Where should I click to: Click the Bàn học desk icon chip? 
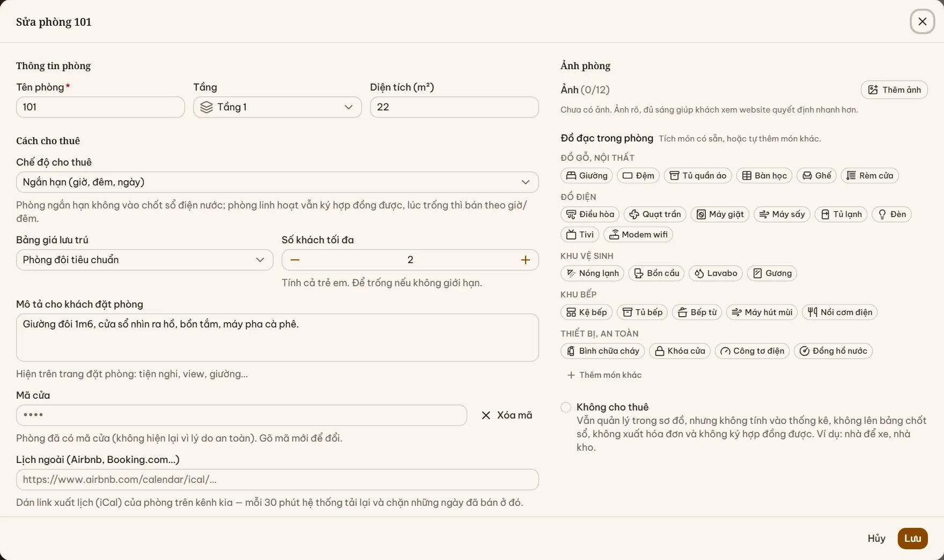pyautogui.click(x=764, y=176)
